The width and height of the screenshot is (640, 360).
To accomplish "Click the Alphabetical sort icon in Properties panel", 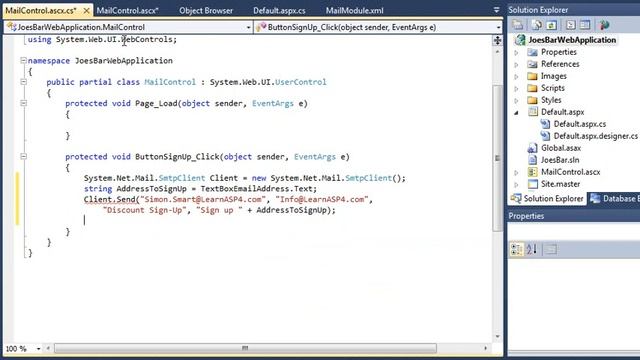I will 531,249.
